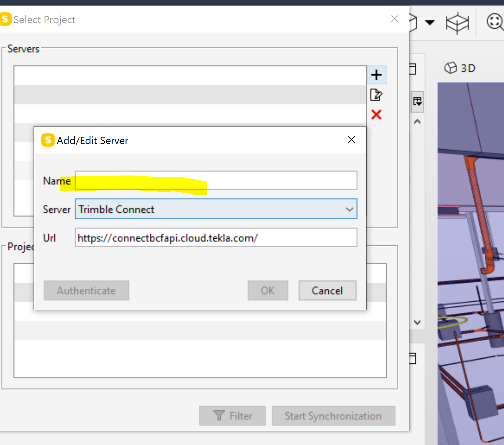Expand panel with the down chevron
This screenshot has width=504, height=445.
[x=417, y=323]
